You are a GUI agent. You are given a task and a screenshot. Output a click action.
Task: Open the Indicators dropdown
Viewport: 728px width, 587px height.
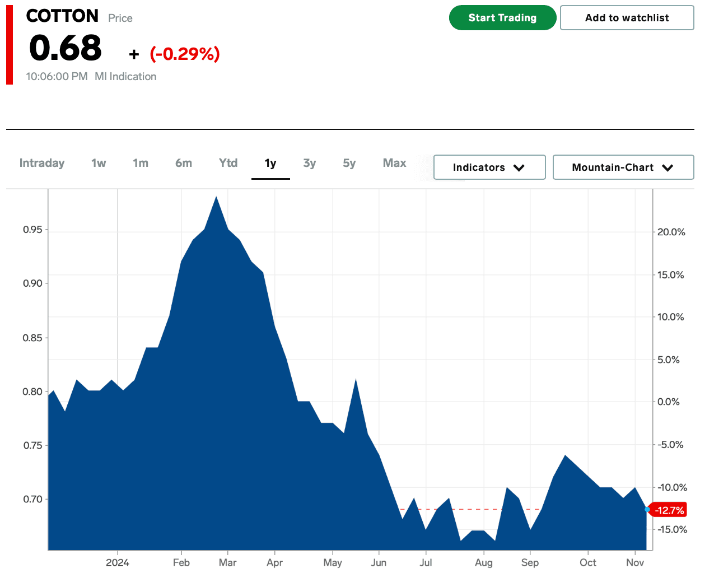489,167
